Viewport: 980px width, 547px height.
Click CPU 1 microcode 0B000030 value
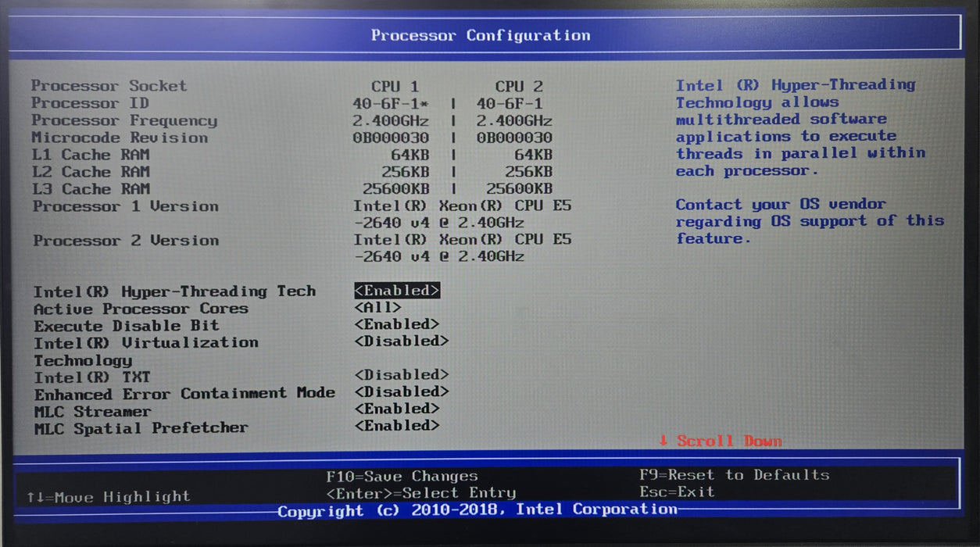[x=390, y=138]
